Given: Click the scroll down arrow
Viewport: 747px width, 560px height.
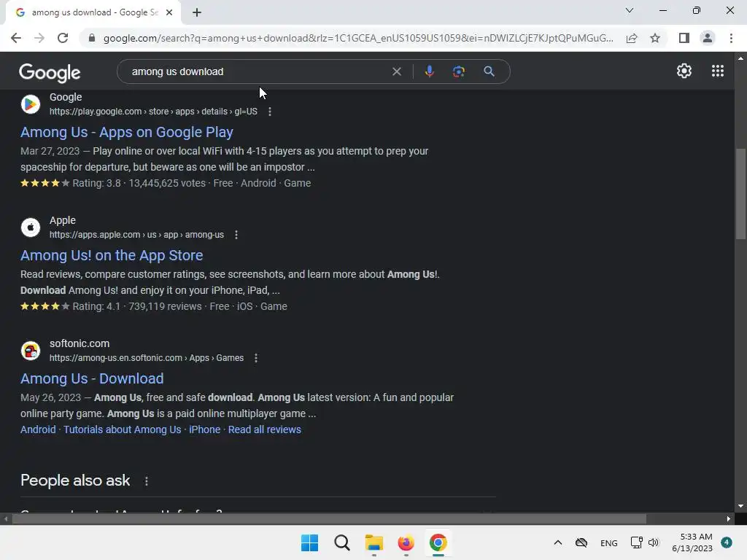Looking at the screenshot, I should click(x=740, y=506).
